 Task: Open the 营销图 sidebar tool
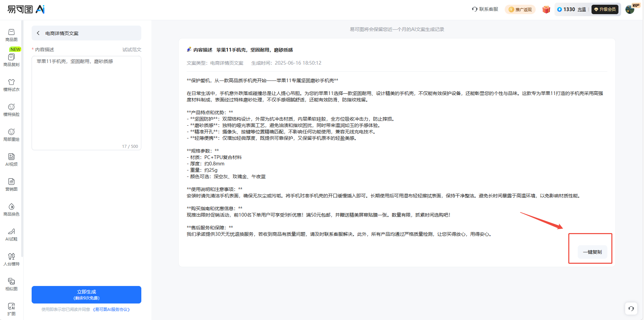(11, 185)
